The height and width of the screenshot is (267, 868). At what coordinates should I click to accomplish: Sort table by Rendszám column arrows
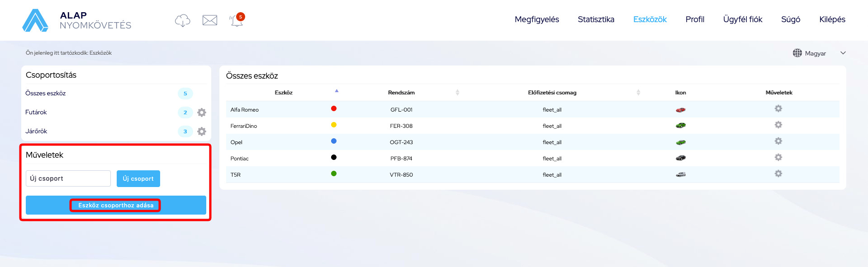point(457,93)
